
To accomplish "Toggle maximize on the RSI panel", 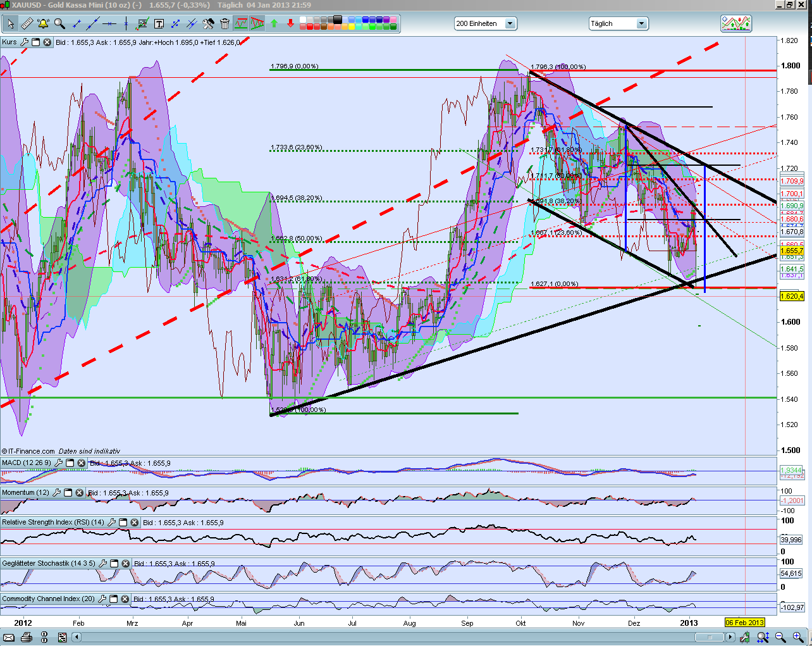I will click(123, 523).
